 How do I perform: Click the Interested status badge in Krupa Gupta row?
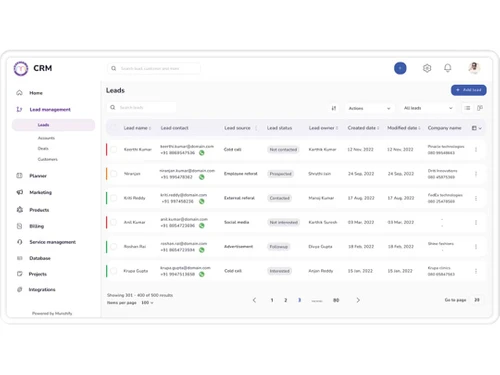point(280,271)
